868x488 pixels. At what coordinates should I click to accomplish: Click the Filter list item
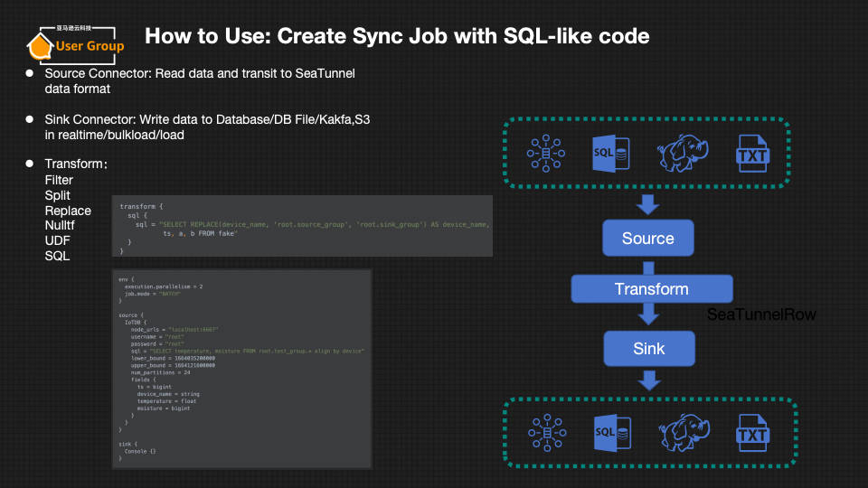click(x=59, y=180)
